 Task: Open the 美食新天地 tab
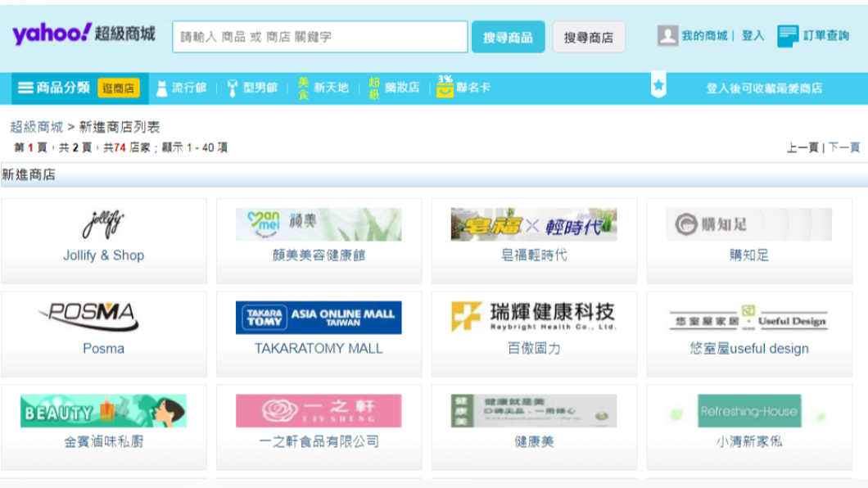(x=323, y=88)
